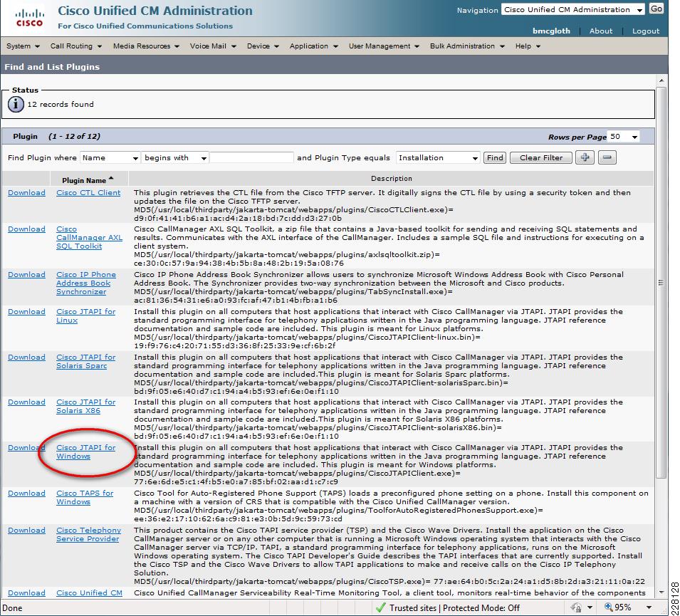Viewport: 680px width, 616px height.
Task: Click the info icon in Status box
Action: [16, 104]
